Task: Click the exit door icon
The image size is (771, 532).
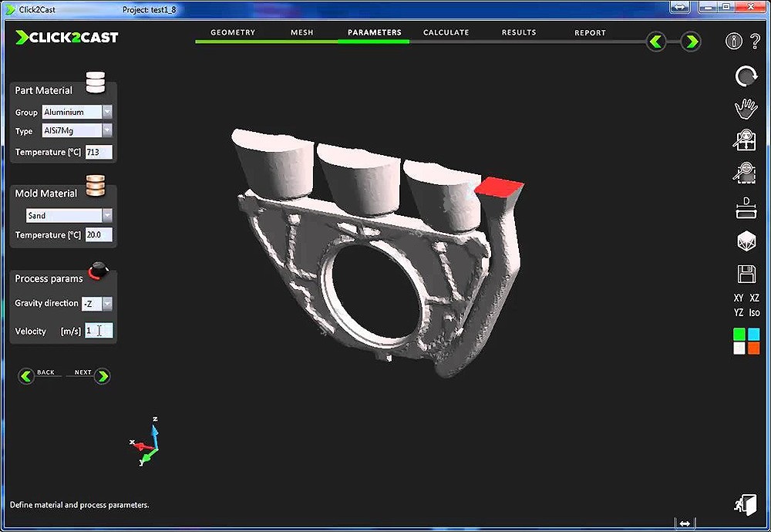Action: click(745, 503)
